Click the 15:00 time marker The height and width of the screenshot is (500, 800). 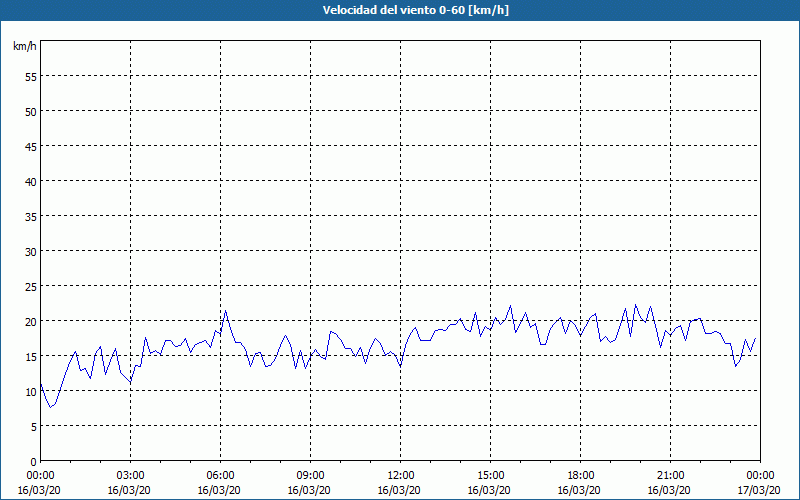490,475
